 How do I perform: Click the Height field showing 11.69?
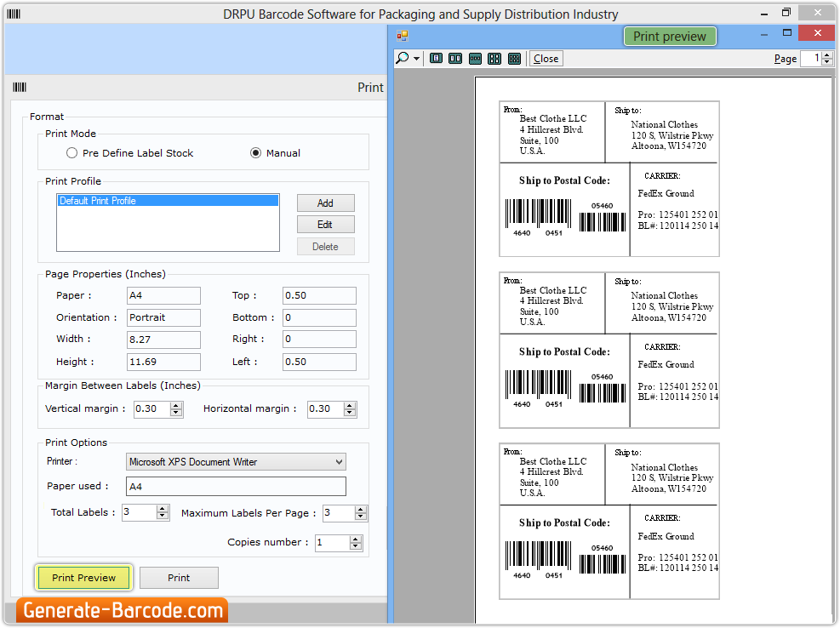tap(163, 362)
